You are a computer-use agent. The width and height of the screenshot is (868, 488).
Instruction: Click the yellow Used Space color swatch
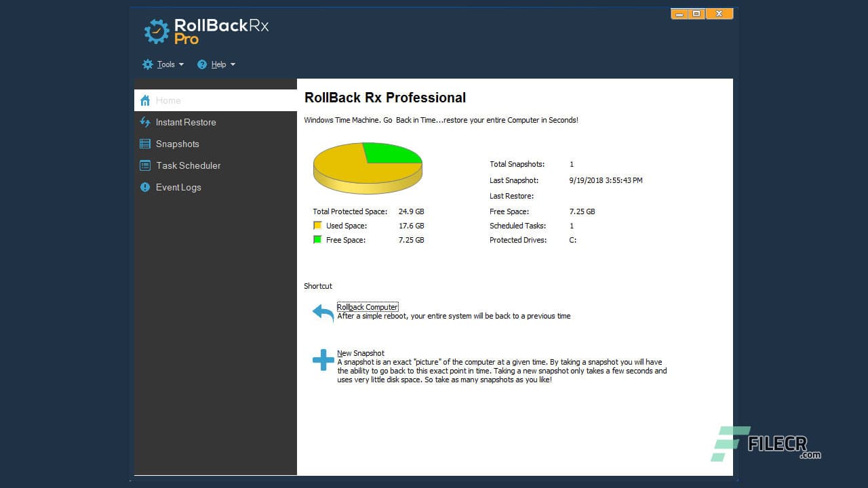point(317,225)
